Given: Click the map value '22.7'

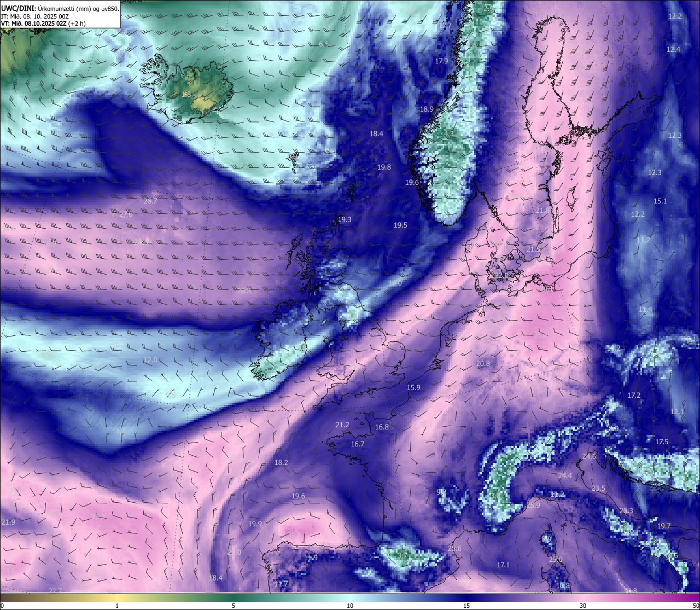Looking at the screenshot, I should click(x=55, y=591).
